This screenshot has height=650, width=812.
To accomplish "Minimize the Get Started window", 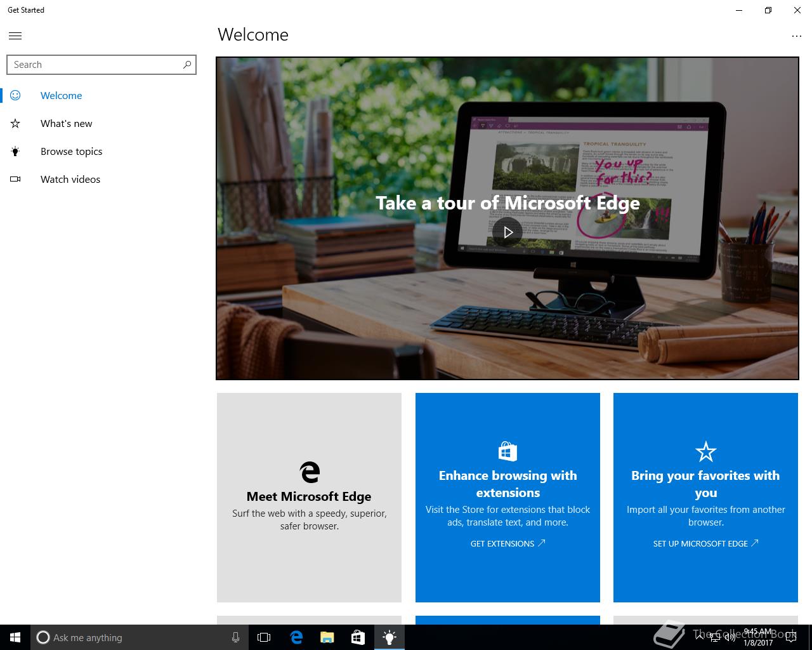I will pyautogui.click(x=739, y=10).
